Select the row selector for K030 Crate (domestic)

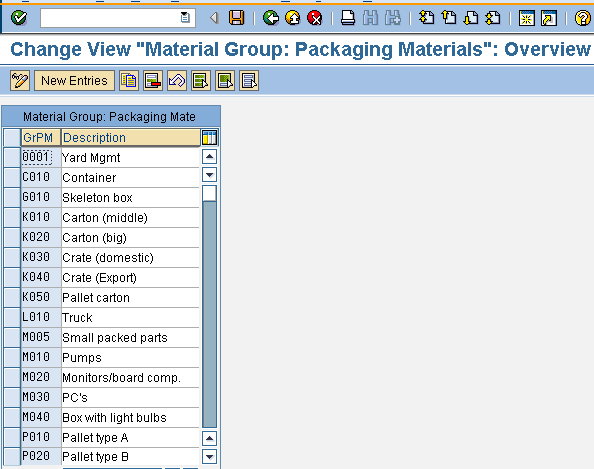pos(12,257)
